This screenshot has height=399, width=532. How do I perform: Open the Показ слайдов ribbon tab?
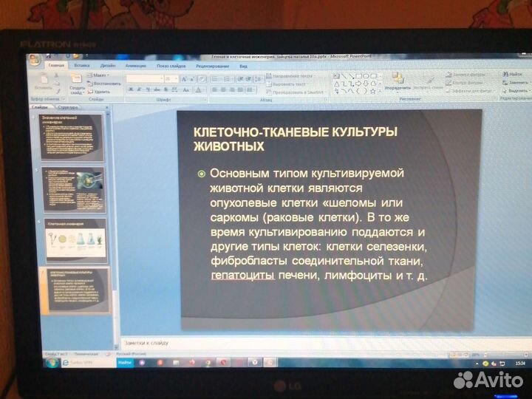(x=171, y=66)
